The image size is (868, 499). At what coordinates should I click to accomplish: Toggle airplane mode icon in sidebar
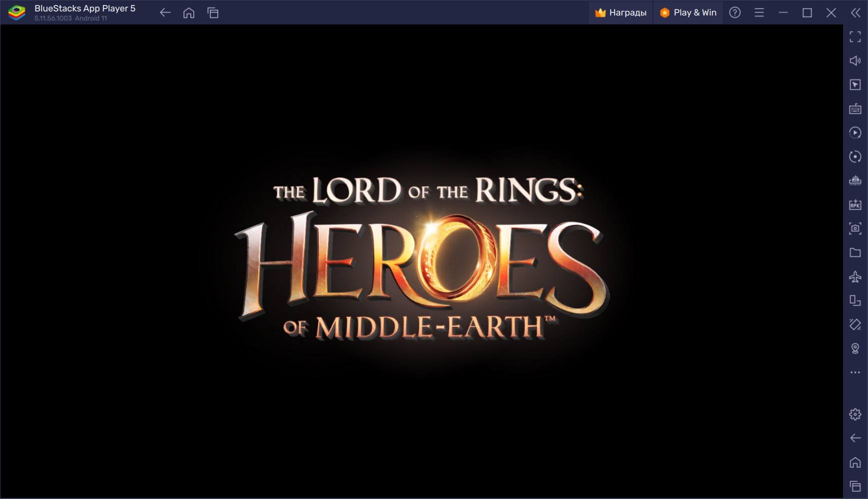click(x=855, y=276)
